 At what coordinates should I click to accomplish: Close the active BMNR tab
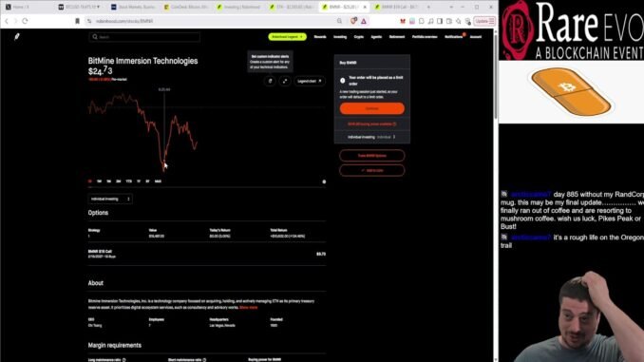[x=365, y=7]
